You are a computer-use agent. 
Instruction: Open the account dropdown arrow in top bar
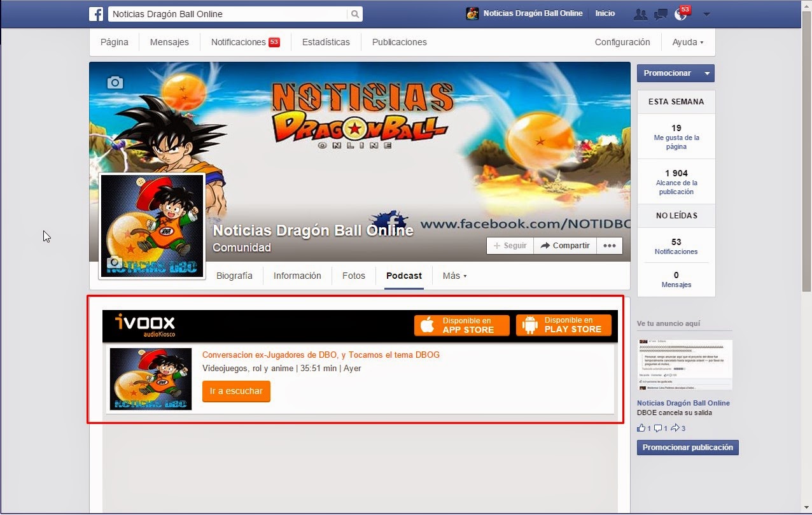(x=706, y=14)
